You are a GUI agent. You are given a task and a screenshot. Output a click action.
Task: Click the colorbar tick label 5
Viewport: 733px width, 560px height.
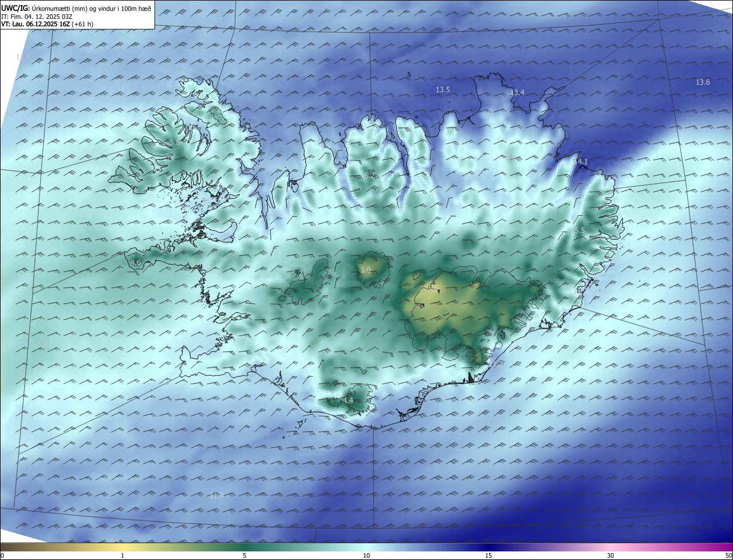tap(245, 555)
